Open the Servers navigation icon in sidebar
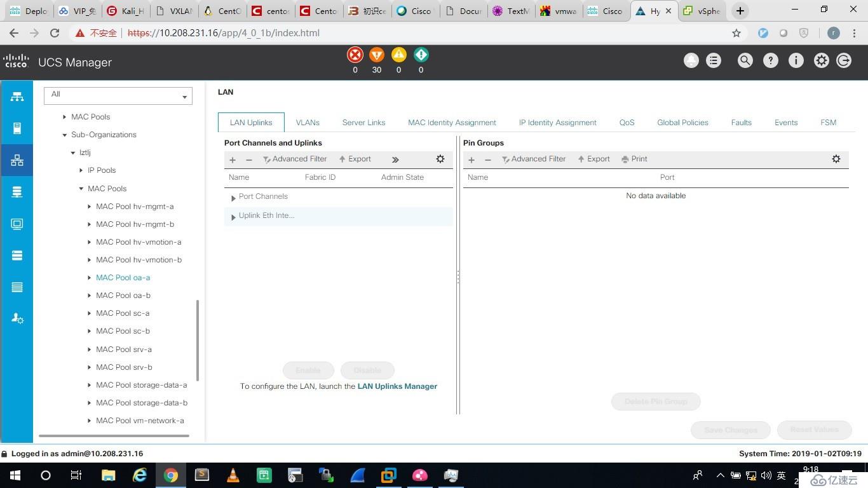Screen dimensions: 868x488 click(x=17, y=128)
